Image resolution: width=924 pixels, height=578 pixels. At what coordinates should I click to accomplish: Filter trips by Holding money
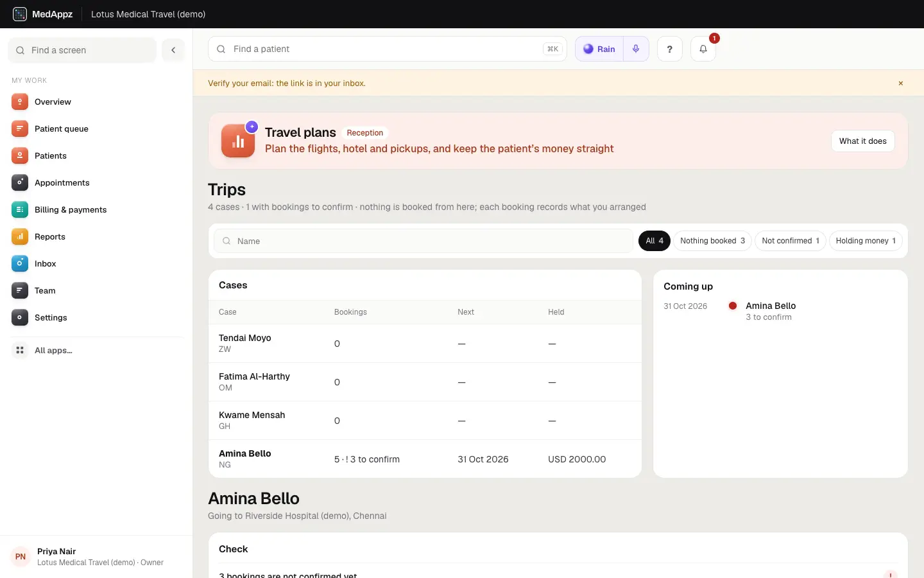tap(866, 241)
